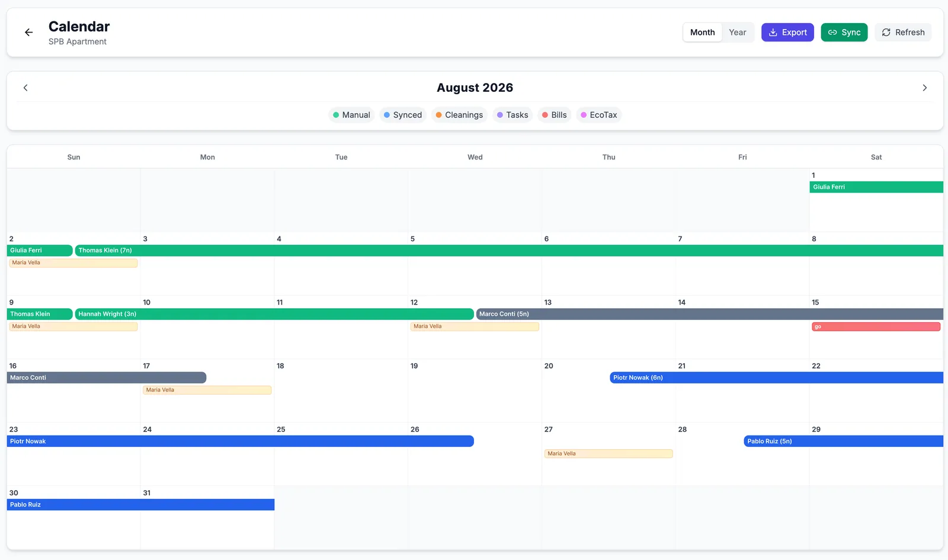Open the Thomas Klein (7n) booking

[509, 251]
